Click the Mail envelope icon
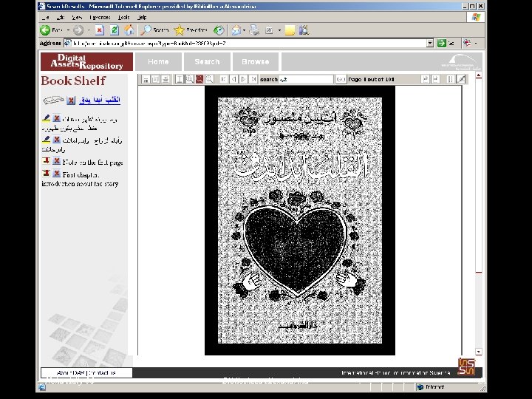 [236, 30]
